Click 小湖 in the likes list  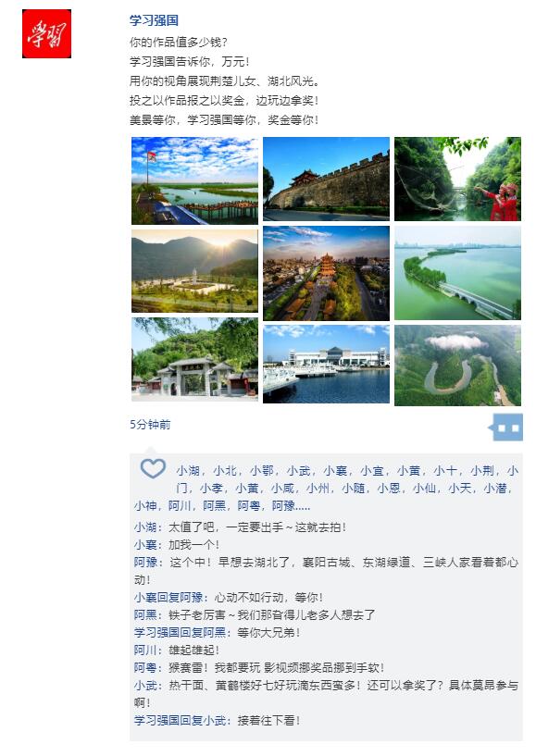pyautogui.click(x=188, y=471)
